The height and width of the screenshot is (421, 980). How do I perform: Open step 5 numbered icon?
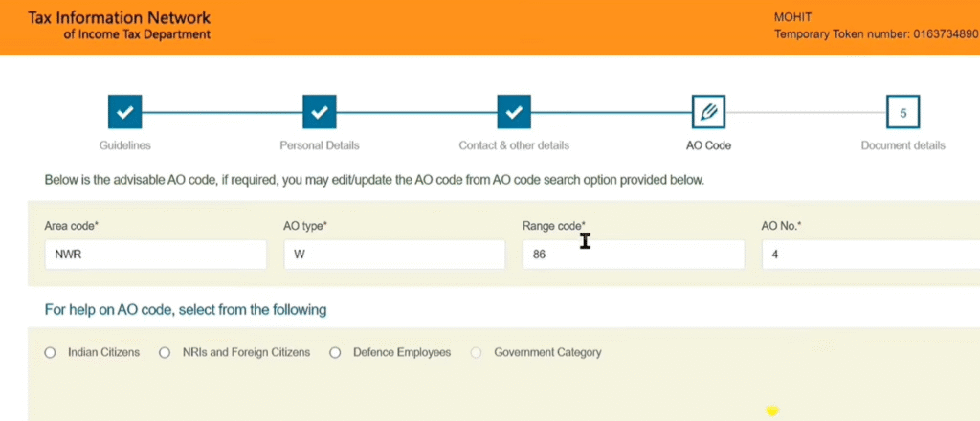point(902,112)
